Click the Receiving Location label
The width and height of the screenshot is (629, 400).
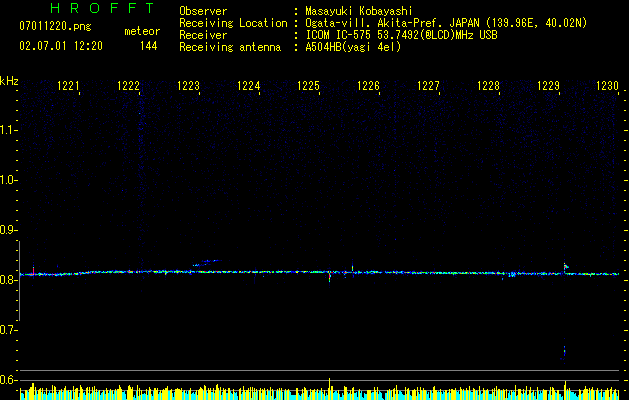tap(233, 23)
